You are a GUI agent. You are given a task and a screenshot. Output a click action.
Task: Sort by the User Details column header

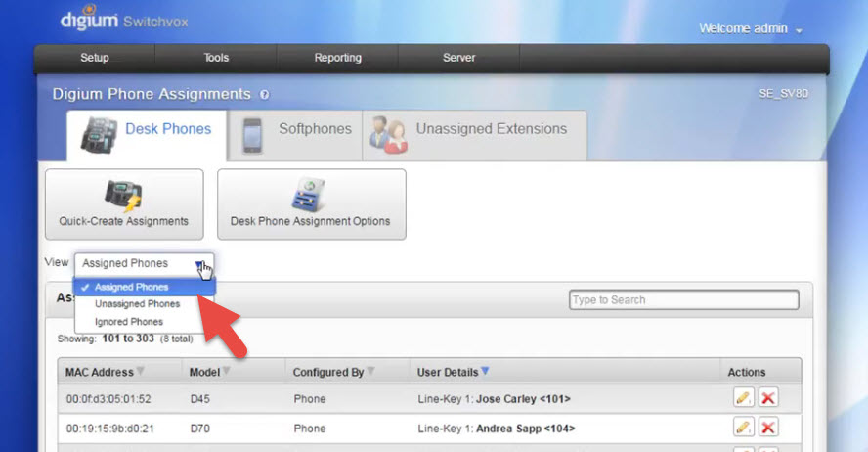click(x=449, y=372)
